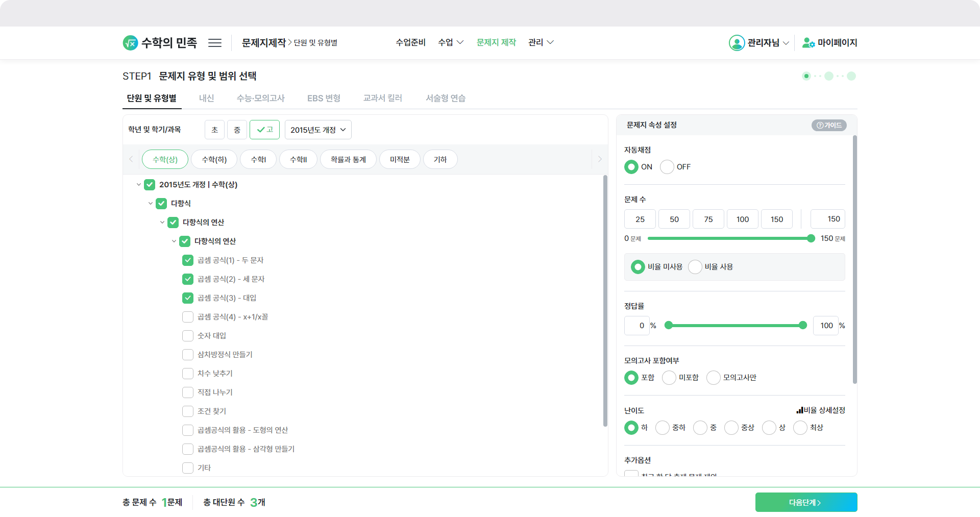Screen dimensions: 980x517
Task: Switch to the 내신 tab
Action: (206, 98)
